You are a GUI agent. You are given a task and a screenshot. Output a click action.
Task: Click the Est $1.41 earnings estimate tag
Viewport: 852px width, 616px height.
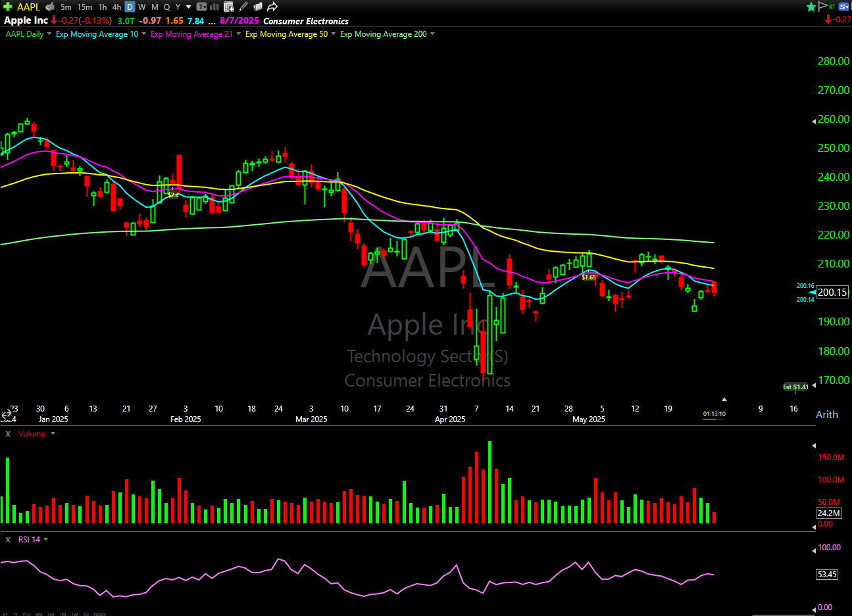[x=796, y=387]
